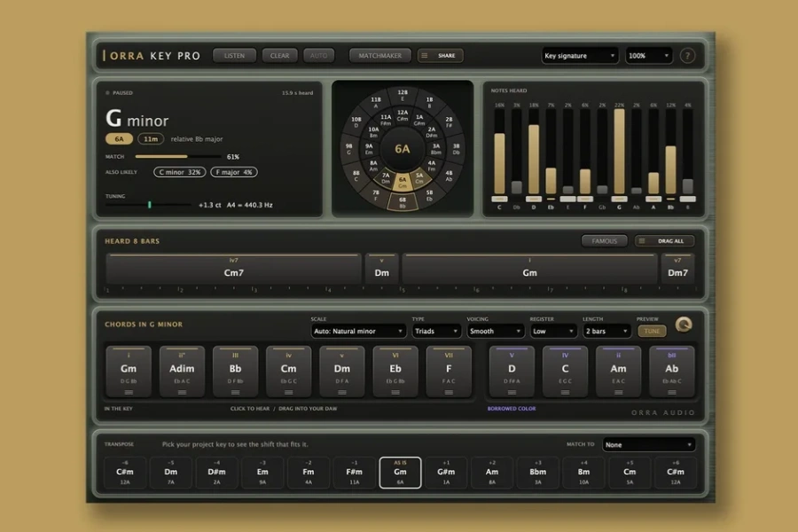
Task: Click the CLEAR button
Action: click(x=279, y=56)
